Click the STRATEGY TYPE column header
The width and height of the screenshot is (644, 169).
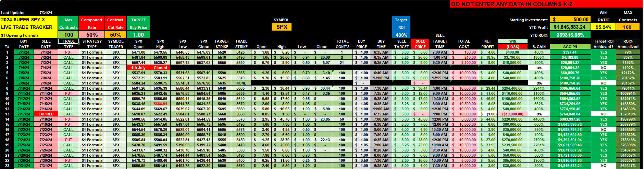pos(92,44)
